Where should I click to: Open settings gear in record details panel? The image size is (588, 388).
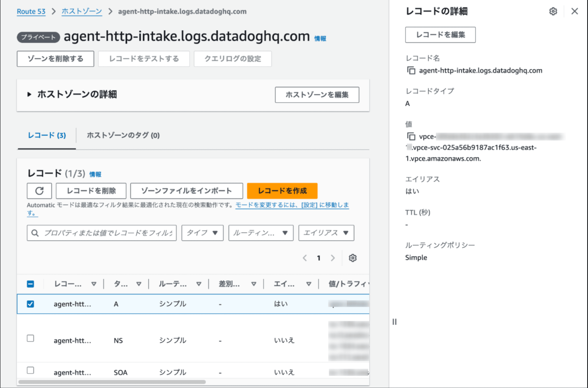[x=553, y=11]
